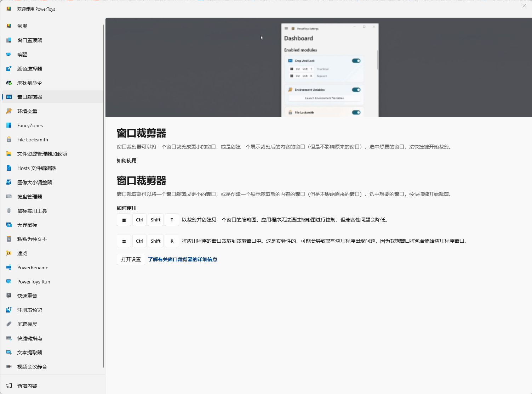The width and height of the screenshot is (532, 394).
Task: Click the 未找到命令 icon
Action: click(9, 83)
